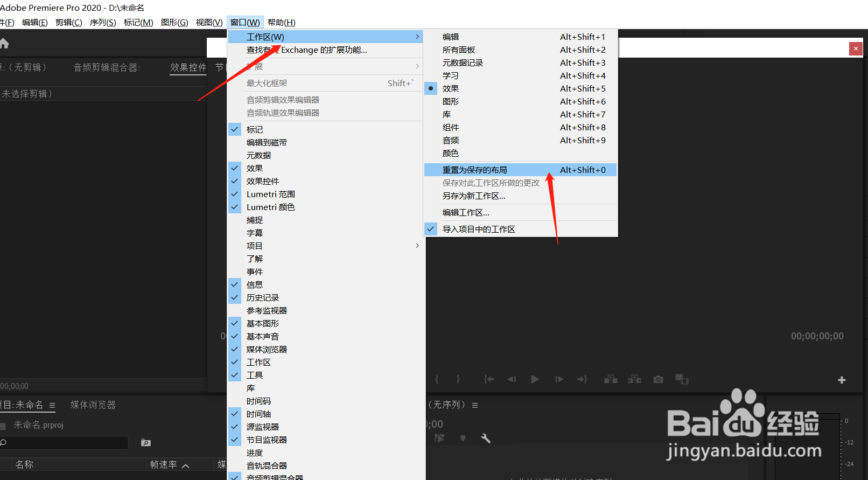
Task: Expand the 项目 submenu
Action: [x=326, y=246]
